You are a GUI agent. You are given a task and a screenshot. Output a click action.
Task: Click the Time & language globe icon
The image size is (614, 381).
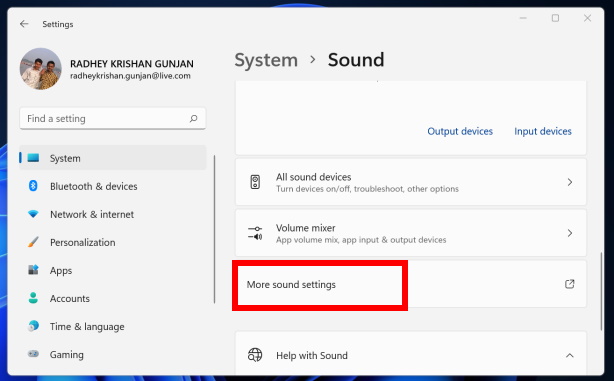point(33,326)
